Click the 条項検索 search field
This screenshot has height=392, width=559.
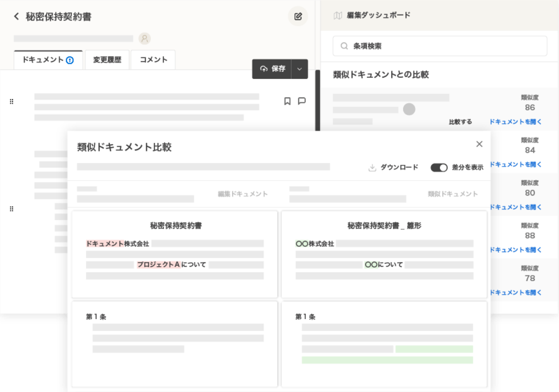pyautogui.click(x=440, y=46)
